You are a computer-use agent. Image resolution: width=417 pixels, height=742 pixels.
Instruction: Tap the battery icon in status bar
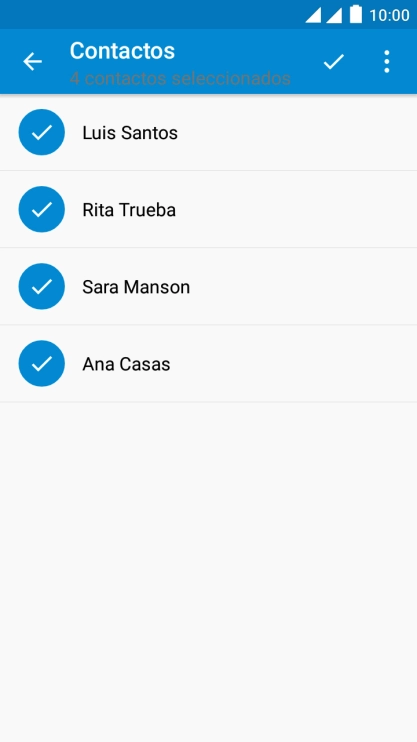click(356, 14)
